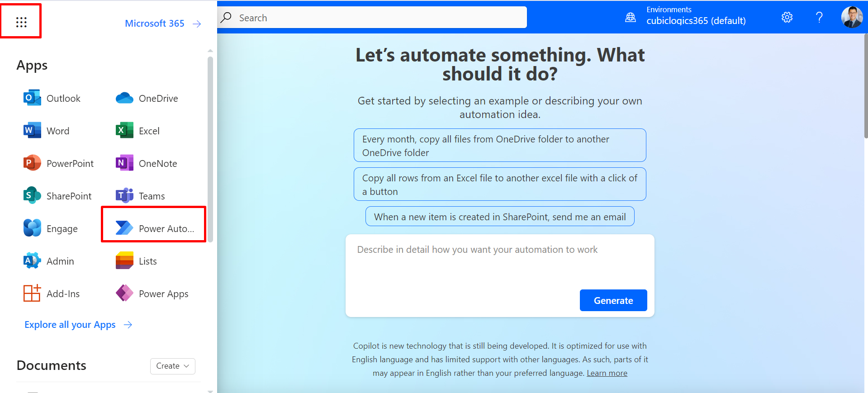868x393 pixels.
Task: Open the Learn more link
Action: 607,373
